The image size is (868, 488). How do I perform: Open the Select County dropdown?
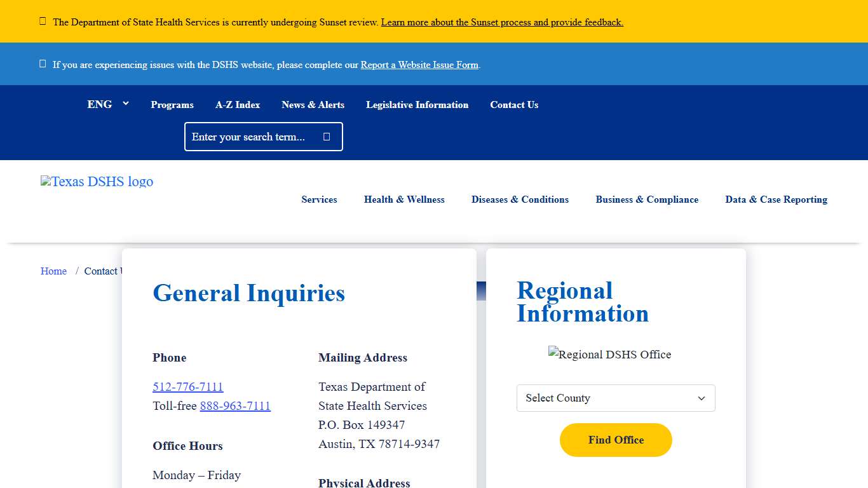[615, 398]
